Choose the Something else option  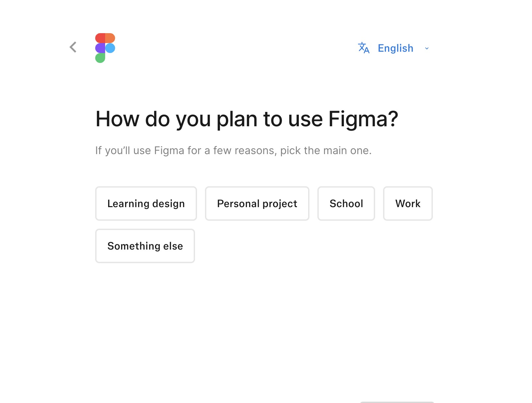tap(145, 246)
